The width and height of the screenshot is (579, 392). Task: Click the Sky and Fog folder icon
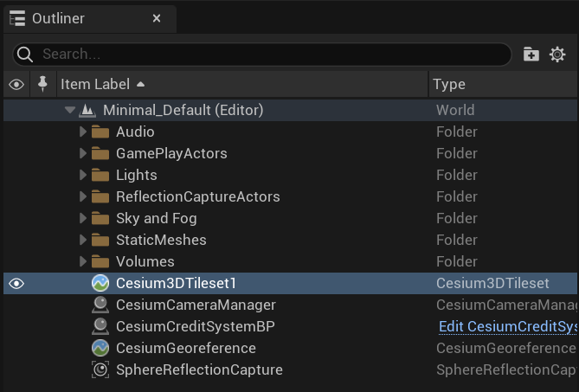[100, 218]
